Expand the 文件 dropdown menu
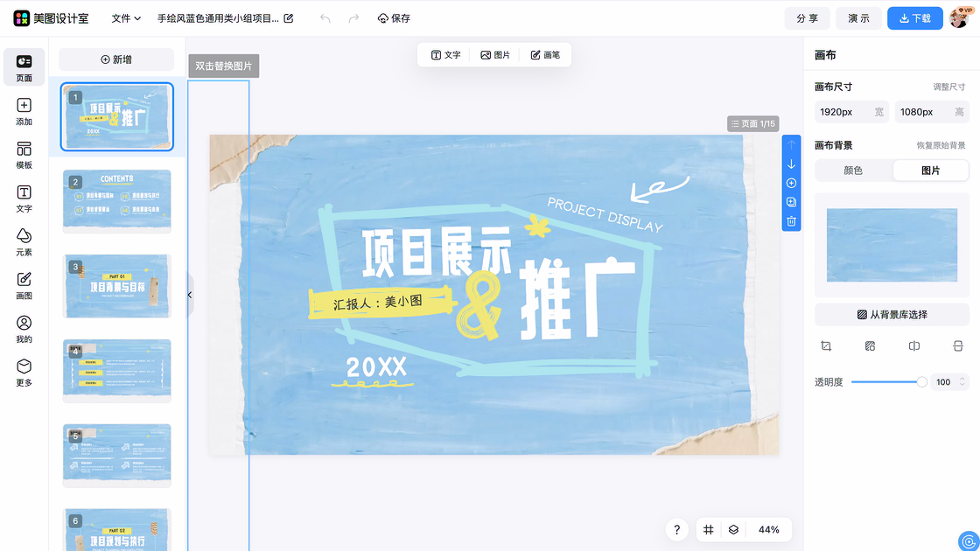This screenshot has height=551, width=980. [x=126, y=18]
